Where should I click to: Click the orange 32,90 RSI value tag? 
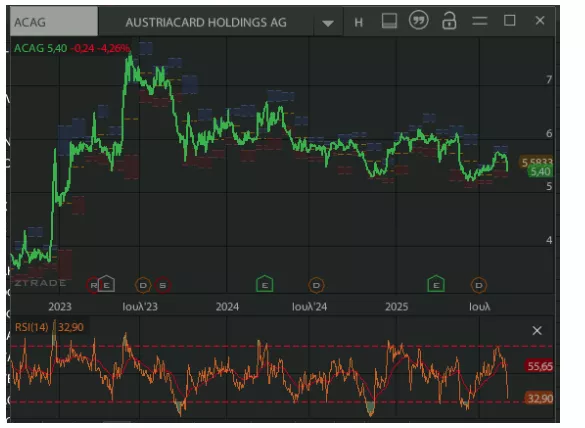pyautogui.click(x=539, y=399)
